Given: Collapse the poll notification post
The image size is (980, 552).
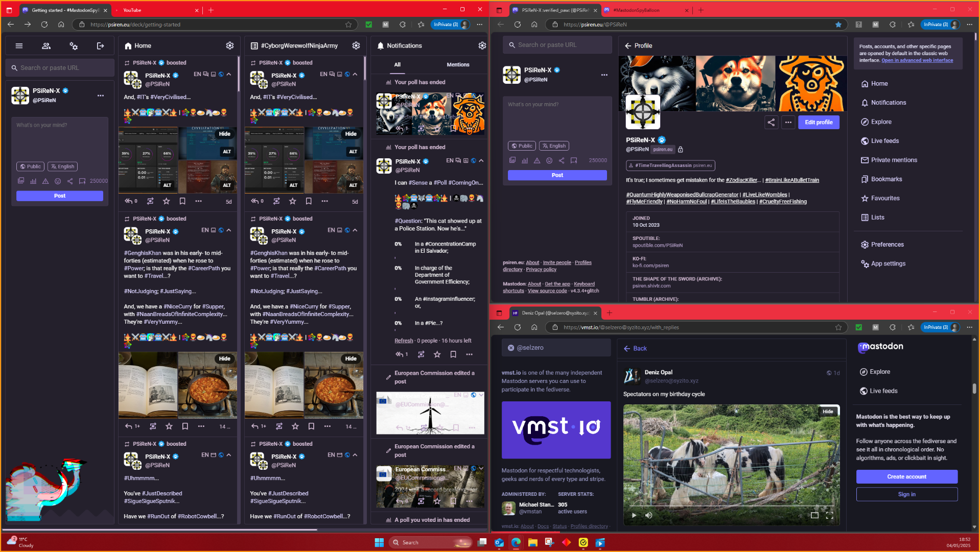Looking at the screenshot, I should coord(481,160).
